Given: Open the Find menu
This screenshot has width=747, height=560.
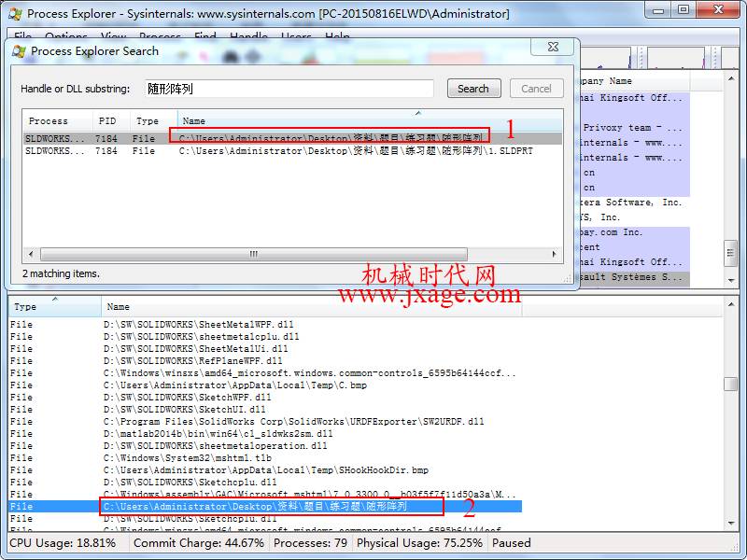Looking at the screenshot, I should pyautogui.click(x=205, y=35).
